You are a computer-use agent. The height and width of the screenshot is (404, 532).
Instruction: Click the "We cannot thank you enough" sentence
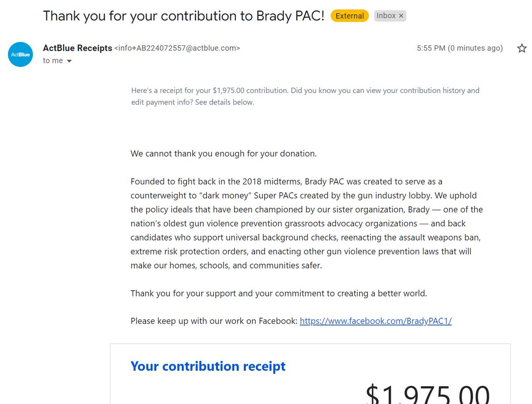(x=223, y=154)
